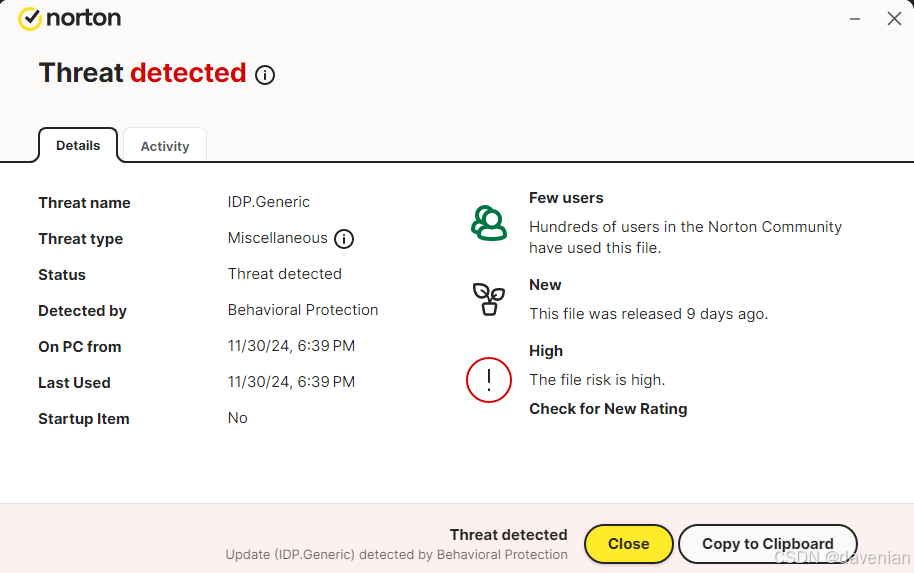This screenshot has height=573, width=914.
Task: Click the New file plant icon
Action: click(489, 299)
